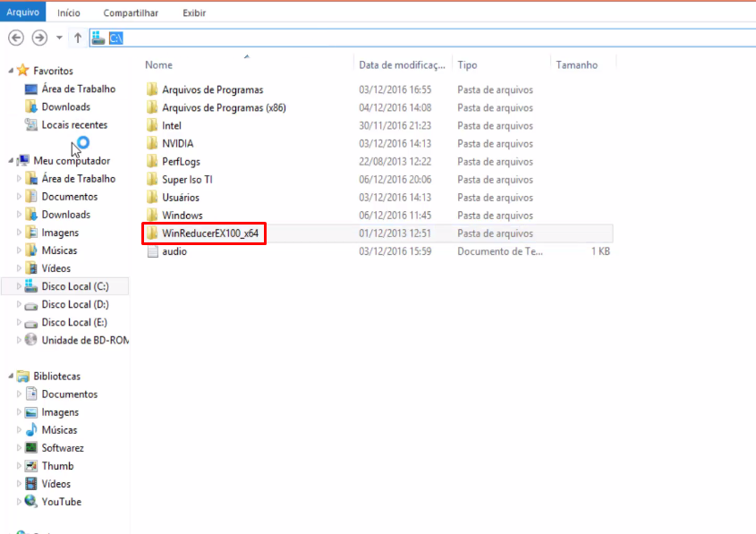Select the Arquivos de Programas (x86) folder icon
756x534 pixels.
click(x=152, y=107)
